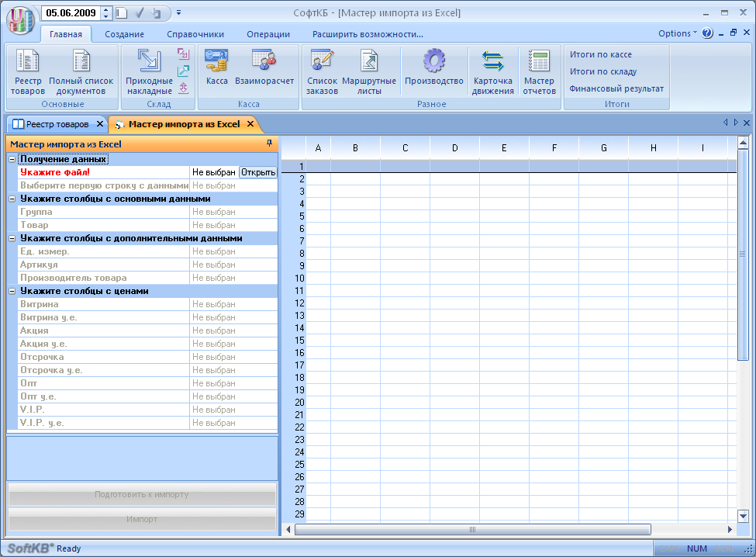Select column header A in the grid
Image resolution: width=756 pixels, height=557 pixels.
click(x=318, y=148)
